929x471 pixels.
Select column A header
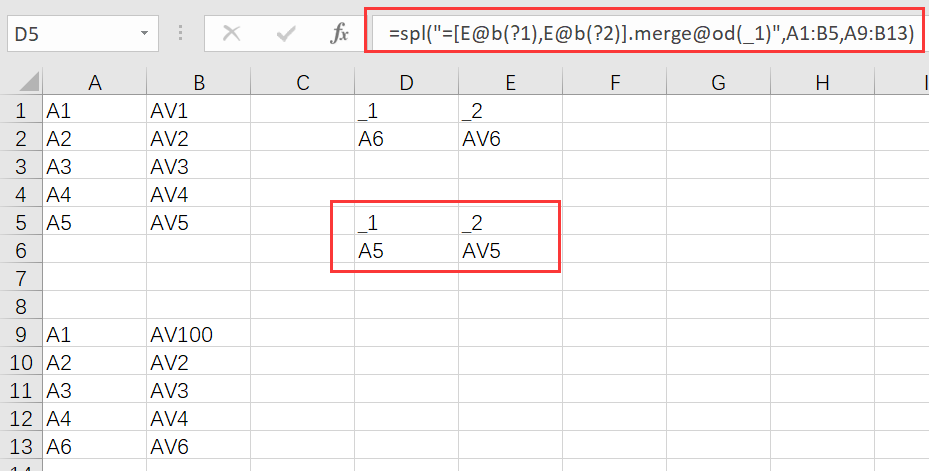click(x=95, y=84)
